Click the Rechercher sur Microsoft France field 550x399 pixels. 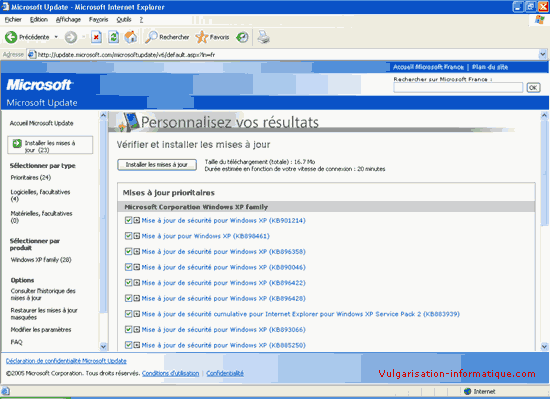458,87
